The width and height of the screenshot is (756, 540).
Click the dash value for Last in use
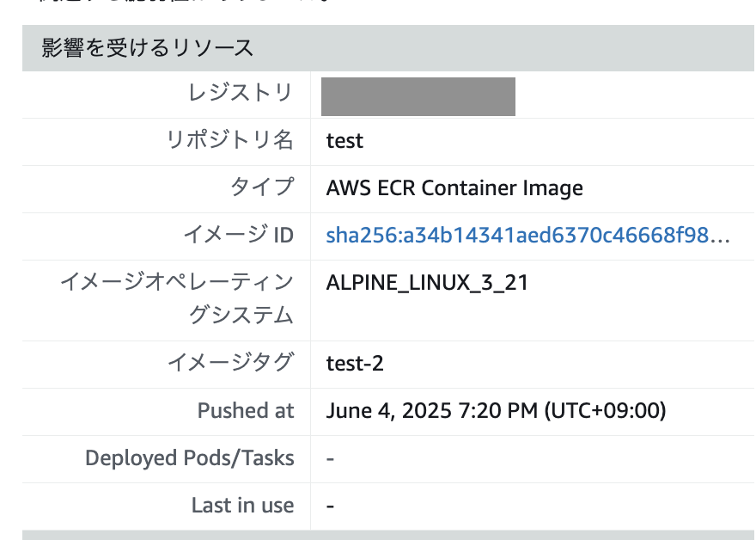(x=330, y=506)
